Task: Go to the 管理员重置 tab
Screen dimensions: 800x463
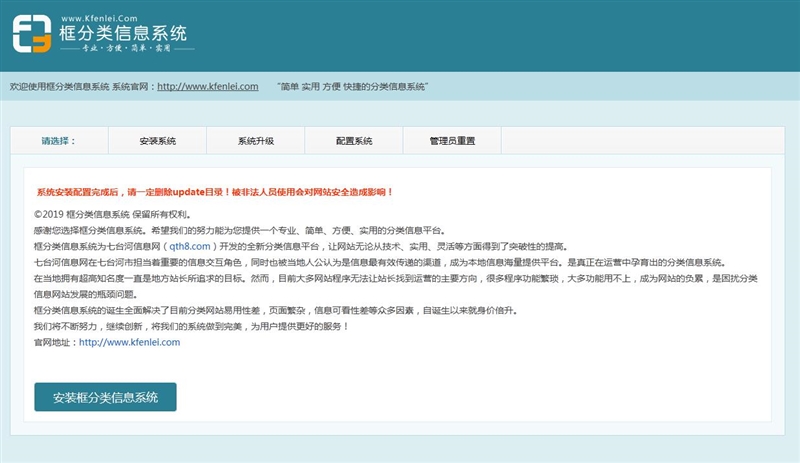Action: click(x=452, y=141)
